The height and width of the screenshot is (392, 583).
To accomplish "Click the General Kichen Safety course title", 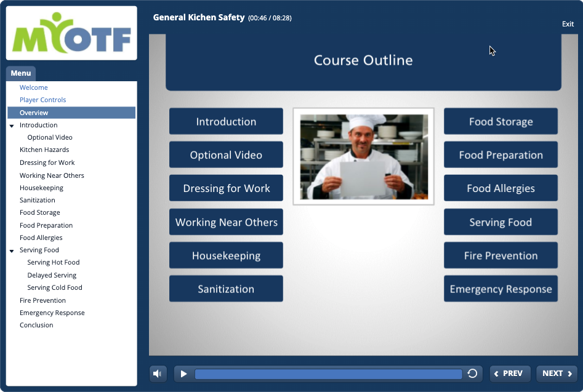I will point(199,17).
